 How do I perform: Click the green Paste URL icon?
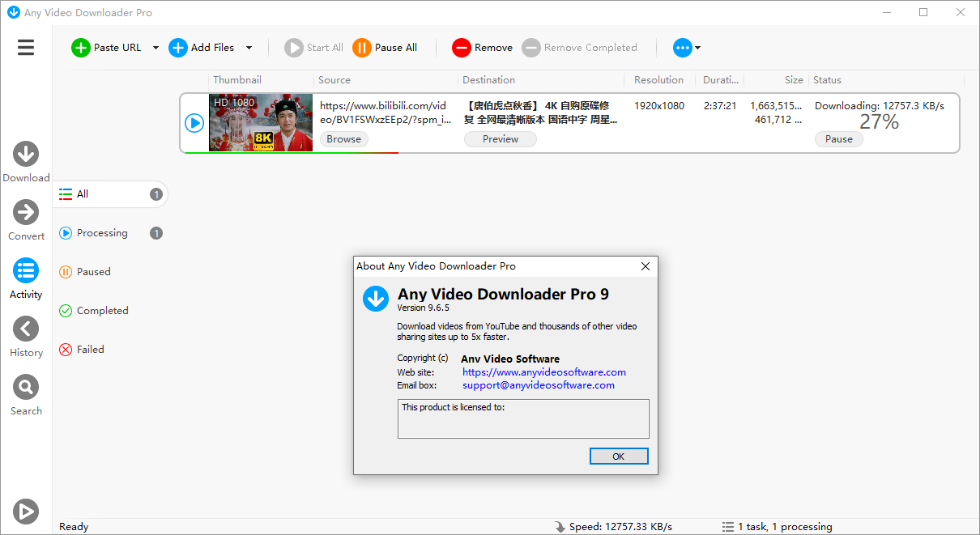[81, 48]
